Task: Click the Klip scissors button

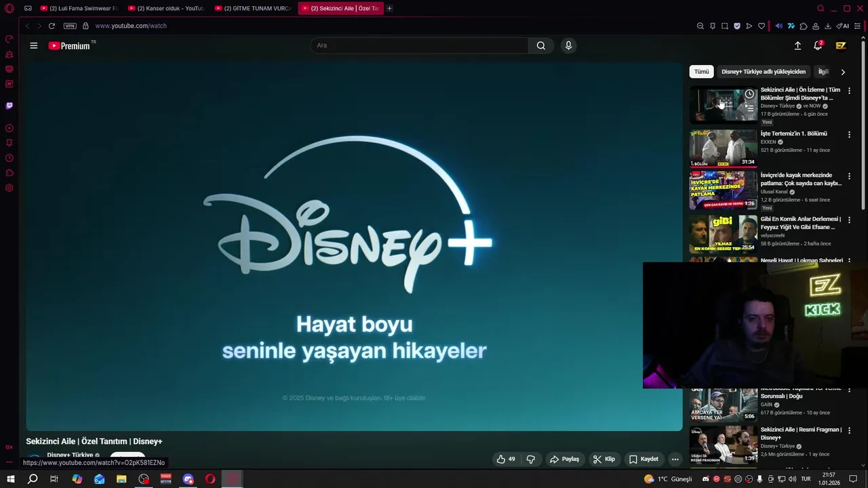Action: tap(604, 459)
